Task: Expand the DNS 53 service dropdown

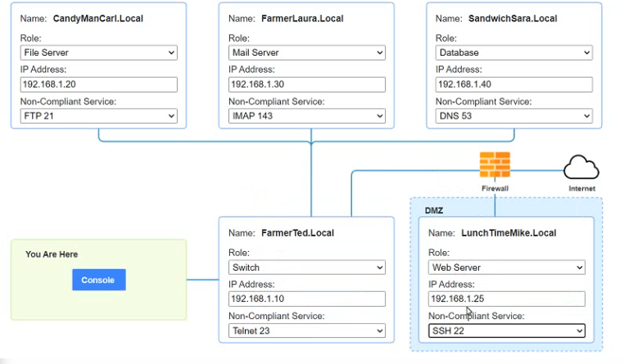Action: coord(513,116)
